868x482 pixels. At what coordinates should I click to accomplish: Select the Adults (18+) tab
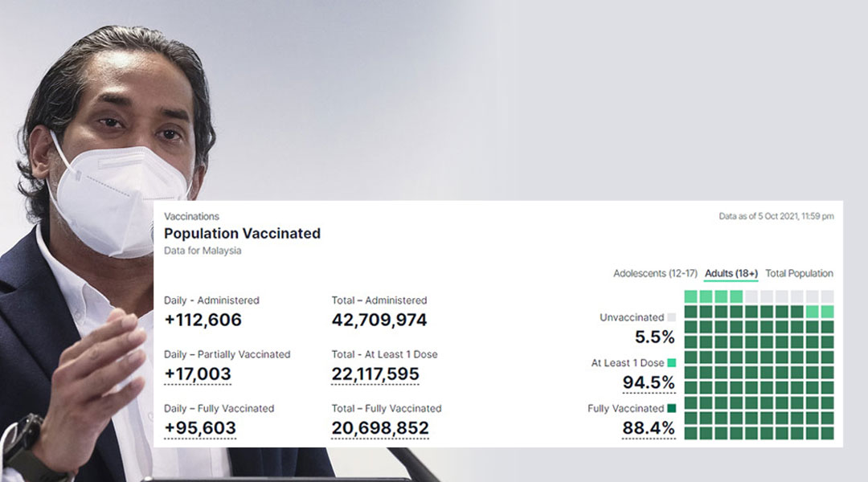click(731, 273)
